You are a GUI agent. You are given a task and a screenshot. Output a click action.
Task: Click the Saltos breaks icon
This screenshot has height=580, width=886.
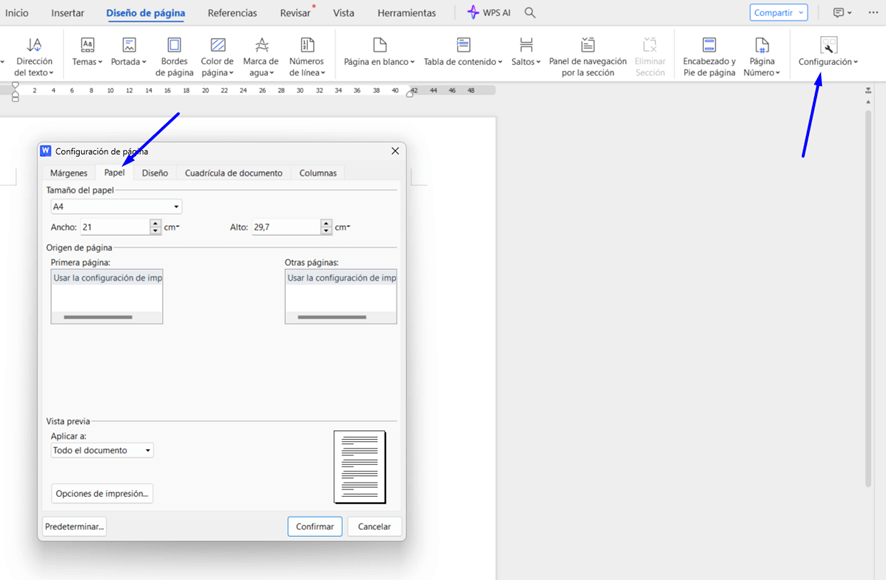(x=526, y=45)
